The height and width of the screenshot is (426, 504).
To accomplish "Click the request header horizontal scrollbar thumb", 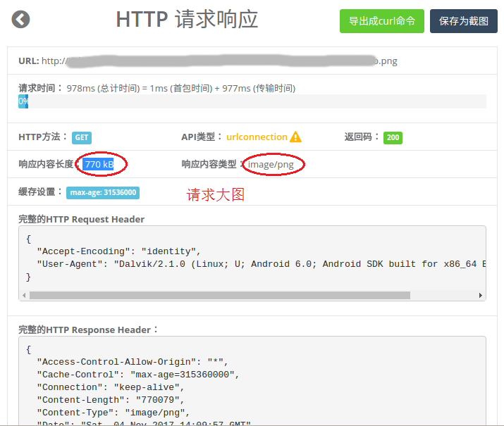I will pos(219,296).
